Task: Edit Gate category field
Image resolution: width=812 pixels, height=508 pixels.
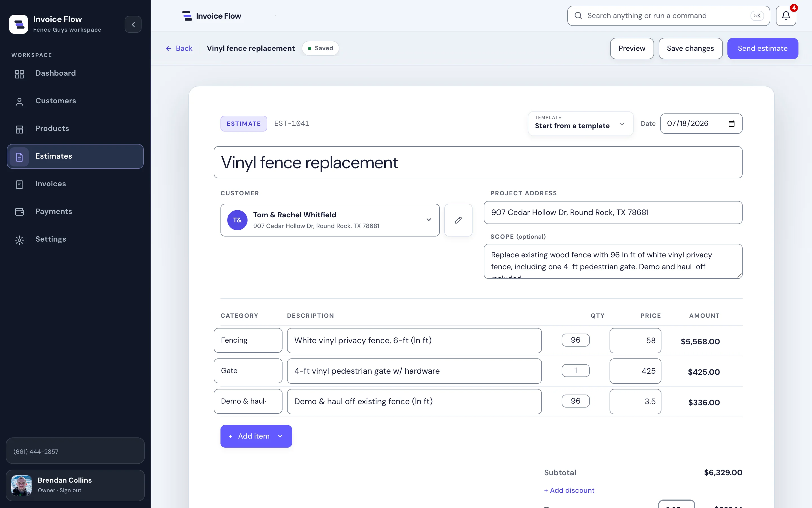Action: pos(248,371)
